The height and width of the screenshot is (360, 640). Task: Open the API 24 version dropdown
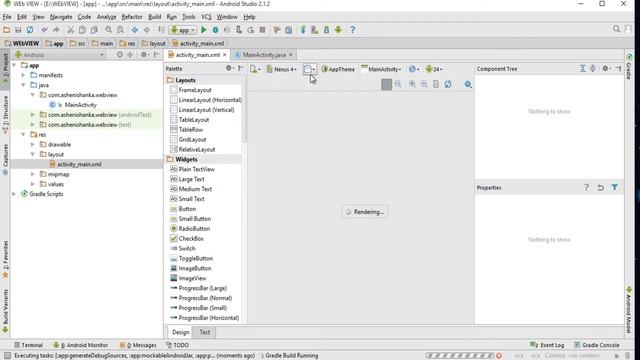point(434,69)
